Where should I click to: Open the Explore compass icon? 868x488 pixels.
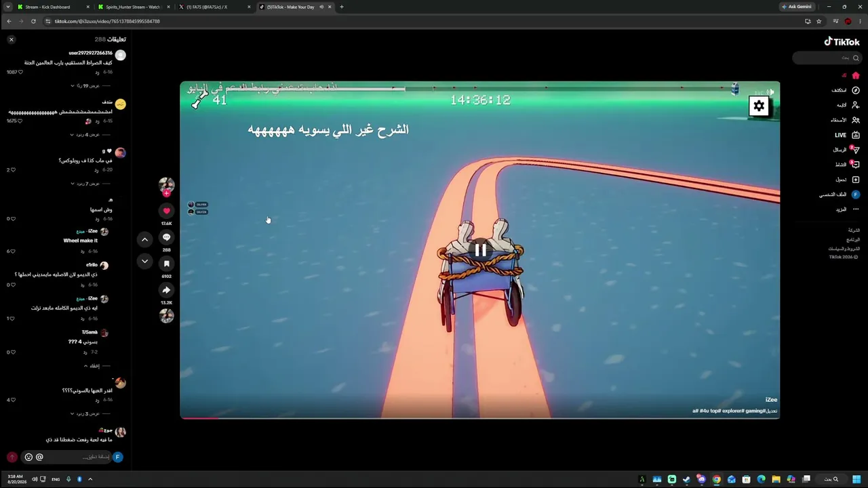855,90
